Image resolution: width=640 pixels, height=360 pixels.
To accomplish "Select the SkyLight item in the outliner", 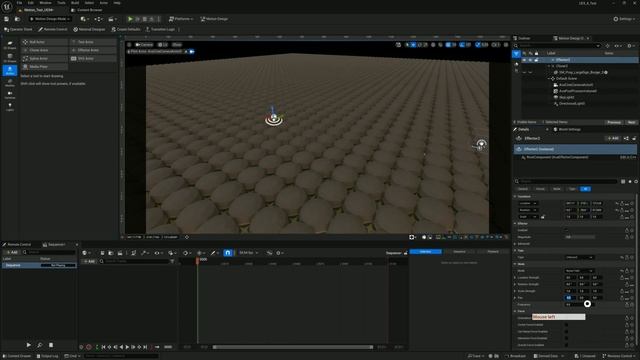I will click(x=567, y=97).
